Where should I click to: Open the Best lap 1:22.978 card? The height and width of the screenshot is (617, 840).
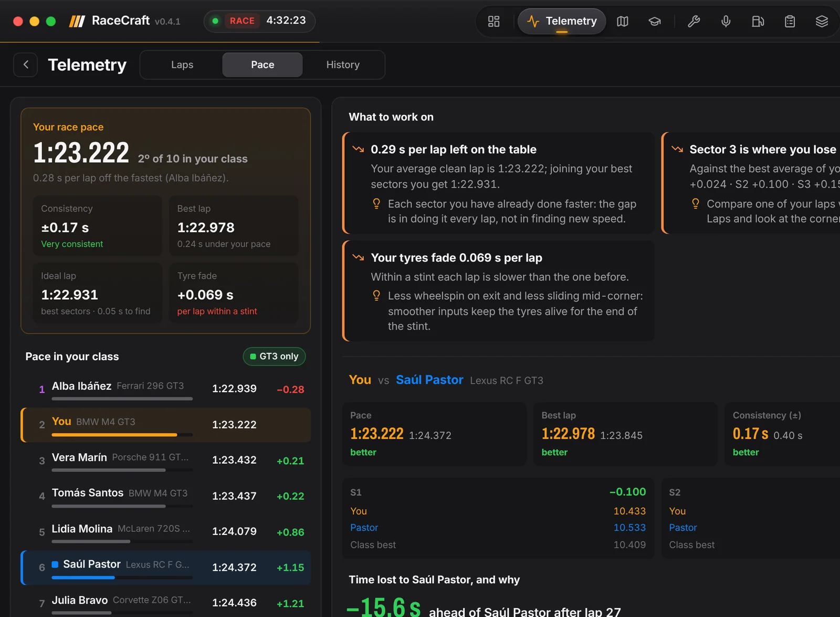click(x=234, y=226)
